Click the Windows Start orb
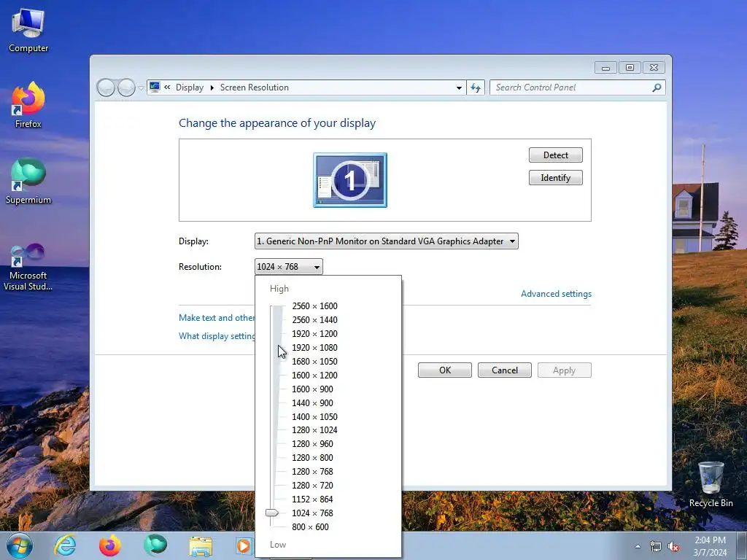Viewport: 747px width, 560px height. click(20, 546)
